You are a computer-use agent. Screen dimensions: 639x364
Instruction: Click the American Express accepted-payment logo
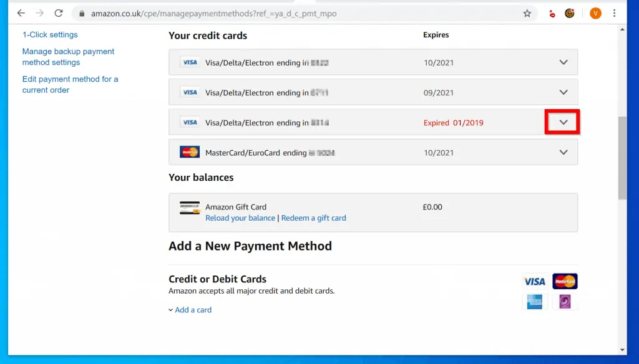click(534, 302)
